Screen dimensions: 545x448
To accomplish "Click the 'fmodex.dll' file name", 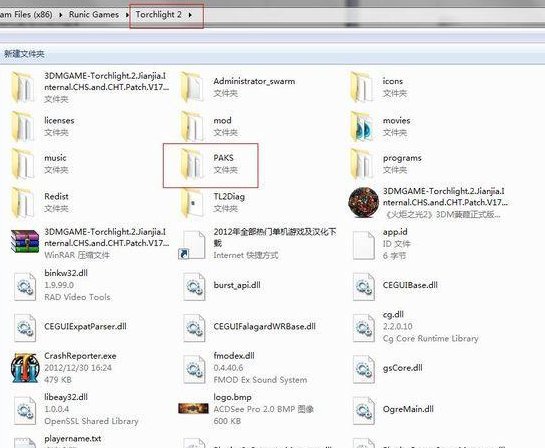I will (234, 356).
